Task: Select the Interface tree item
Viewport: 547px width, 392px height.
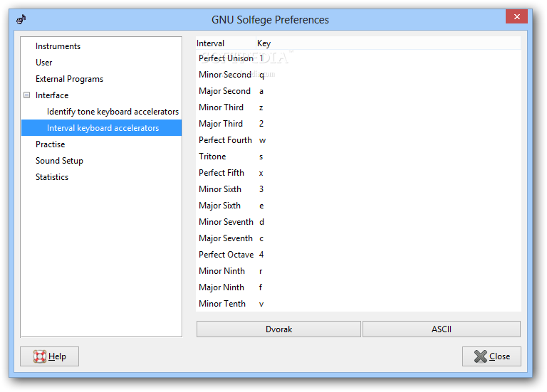Action: pyautogui.click(x=52, y=95)
